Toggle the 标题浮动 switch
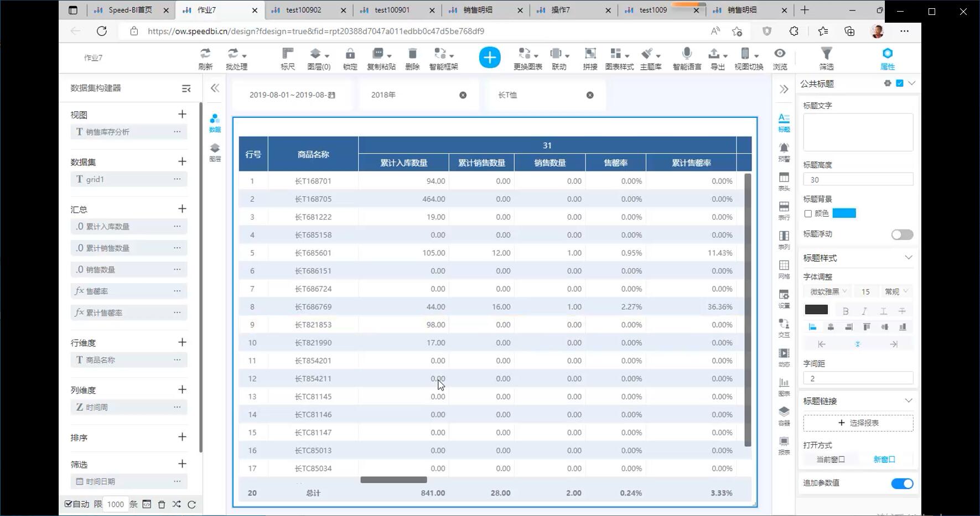Viewport: 980px width, 516px height. coord(902,235)
